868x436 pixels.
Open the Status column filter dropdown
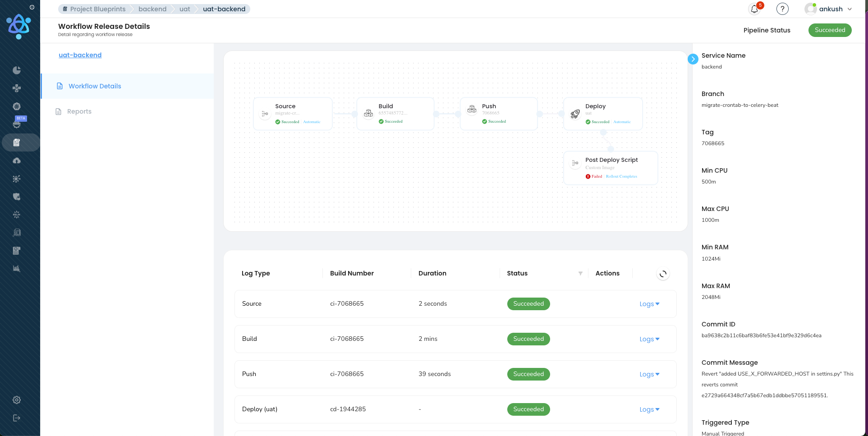pyautogui.click(x=581, y=273)
